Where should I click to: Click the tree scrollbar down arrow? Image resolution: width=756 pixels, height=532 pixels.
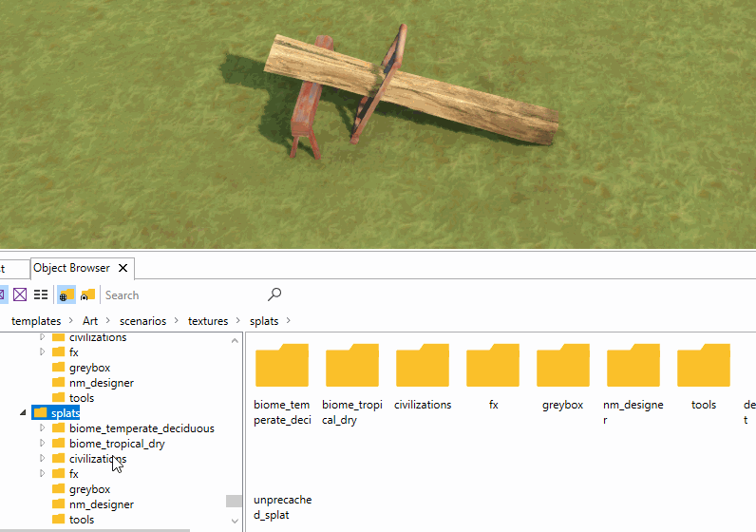point(235,521)
